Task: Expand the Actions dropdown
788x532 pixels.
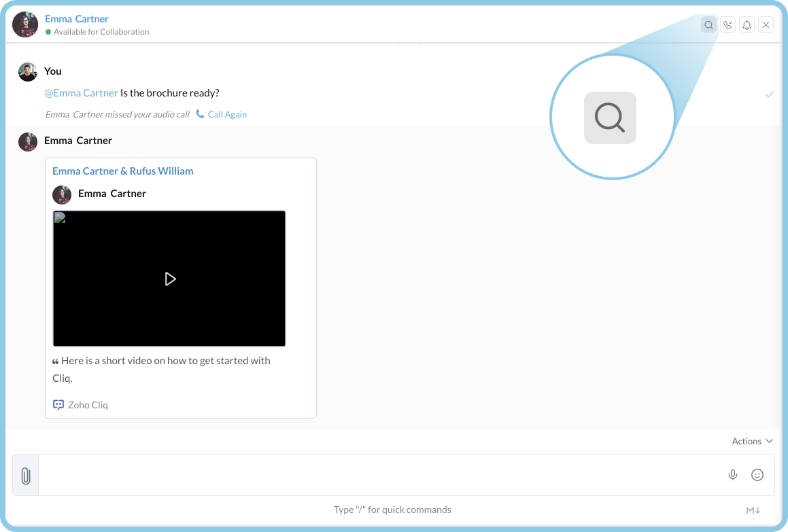Action: [x=752, y=441]
